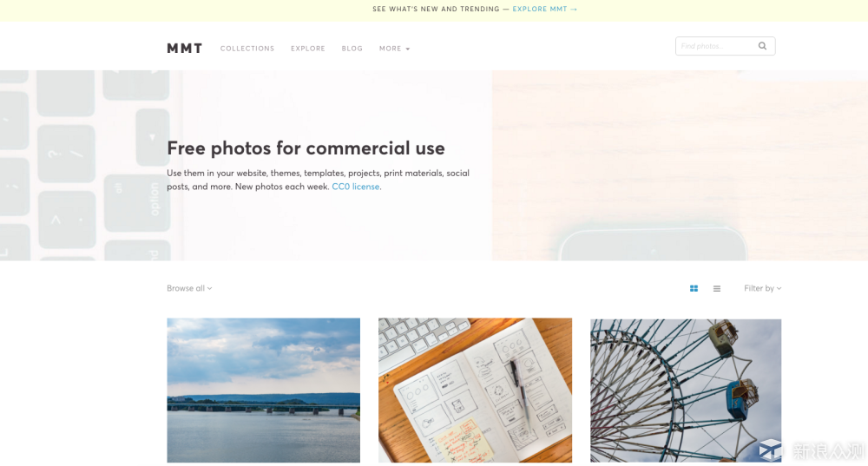Screen dimensions: 868x466
Task: Open the notebook wireframe sketches photo
Action: pos(475,391)
